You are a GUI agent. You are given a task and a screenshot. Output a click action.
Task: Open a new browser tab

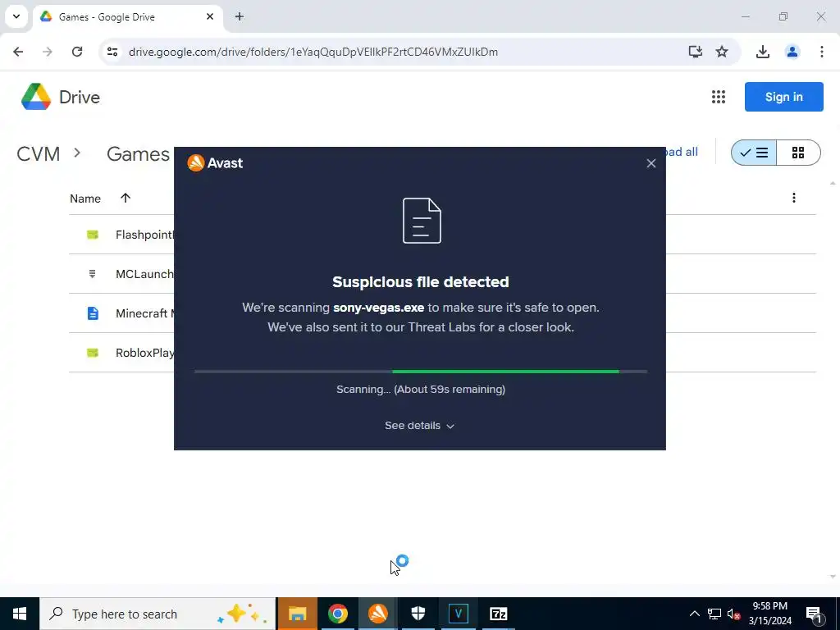coord(240,16)
